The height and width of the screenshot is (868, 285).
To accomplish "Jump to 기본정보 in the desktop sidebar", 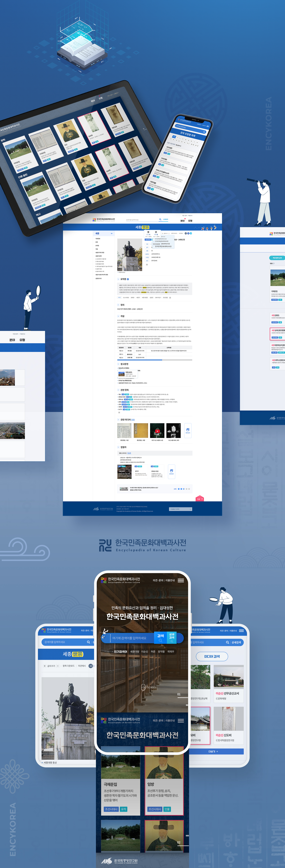I will (x=98, y=239).
